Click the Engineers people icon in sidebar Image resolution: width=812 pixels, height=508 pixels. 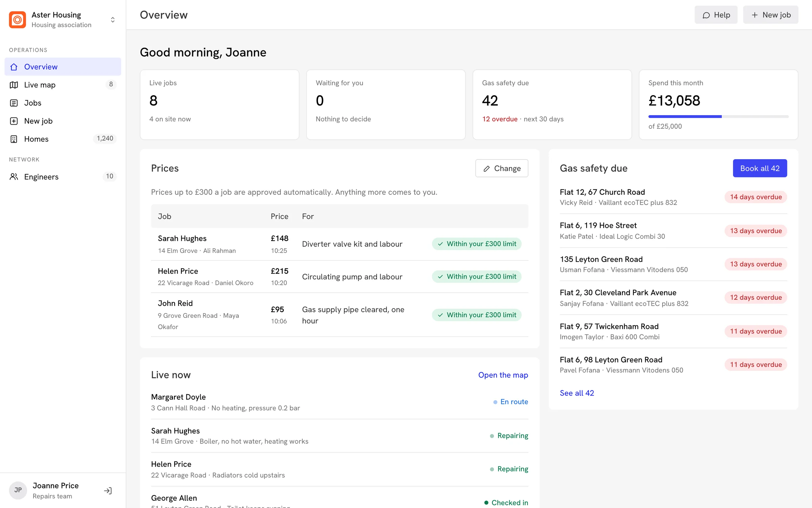(x=14, y=176)
